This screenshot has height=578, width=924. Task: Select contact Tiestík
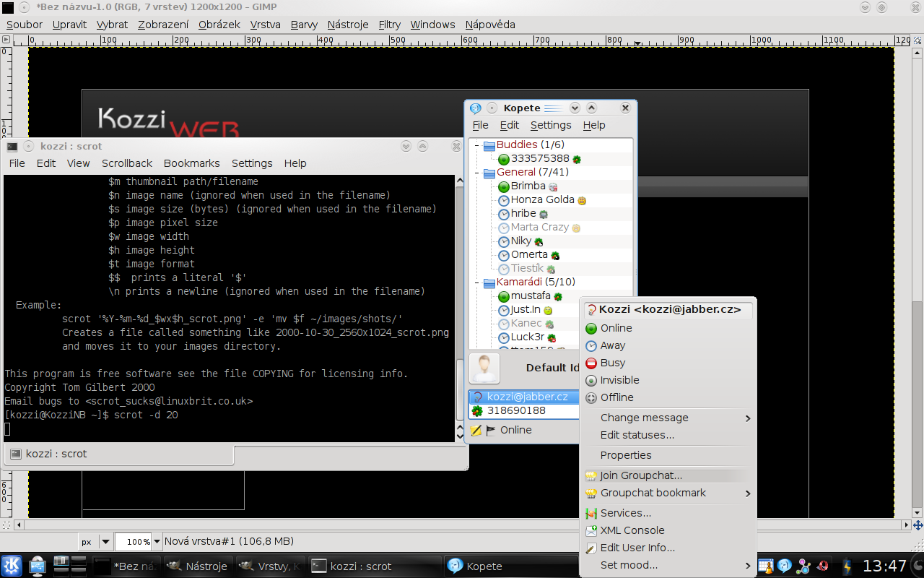(x=527, y=269)
